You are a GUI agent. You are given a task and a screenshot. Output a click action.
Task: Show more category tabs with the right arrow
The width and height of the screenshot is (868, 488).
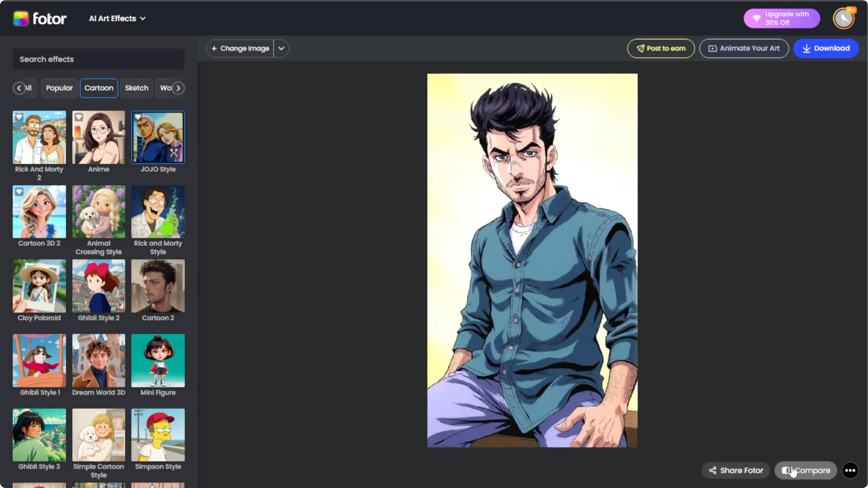(x=178, y=88)
